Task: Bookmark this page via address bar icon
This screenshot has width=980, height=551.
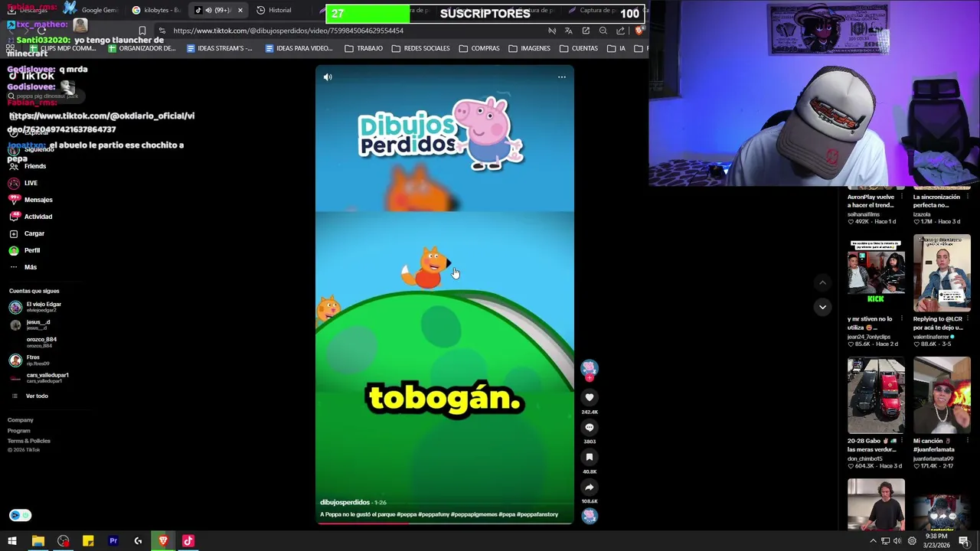Action: [142, 31]
